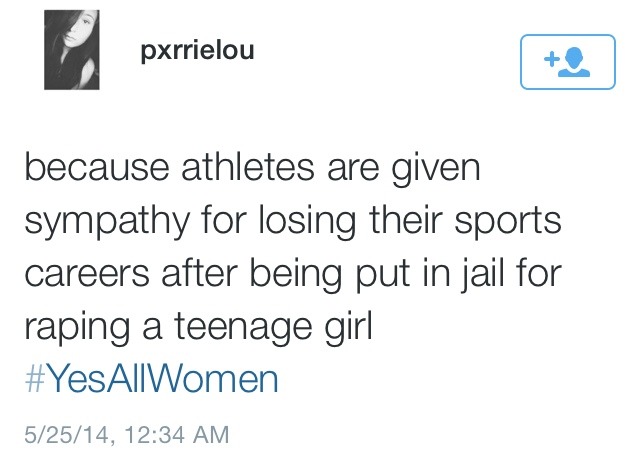Click the plus sign in follow button
Image resolution: width=640 pixels, height=458 pixels.
click(x=551, y=59)
